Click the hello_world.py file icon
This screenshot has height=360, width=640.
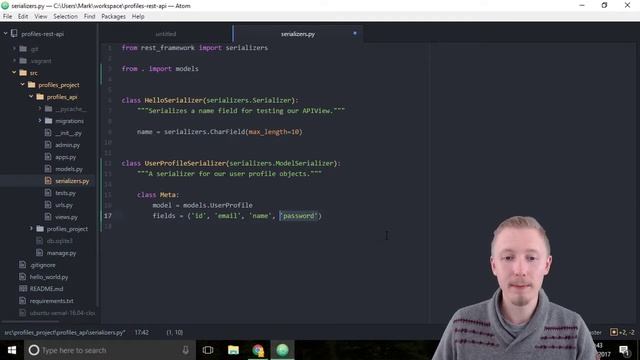(22, 277)
